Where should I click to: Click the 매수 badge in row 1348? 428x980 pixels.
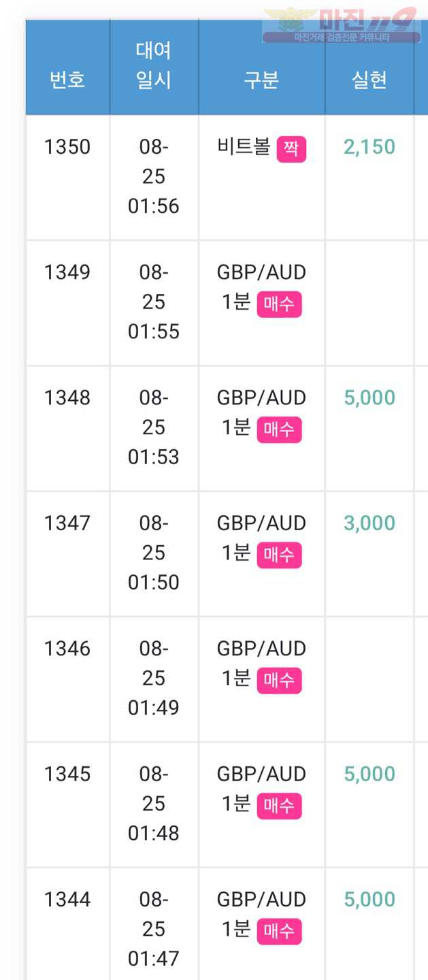pos(279,429)
